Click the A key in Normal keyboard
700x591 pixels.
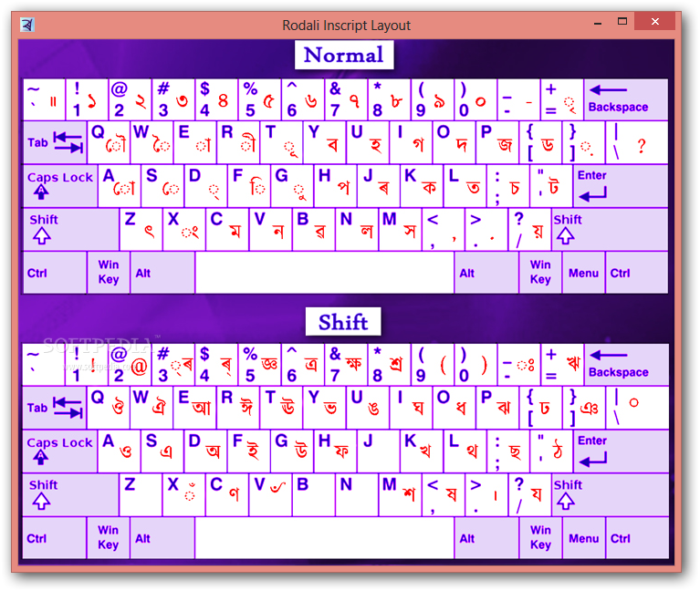click(120, 185)
